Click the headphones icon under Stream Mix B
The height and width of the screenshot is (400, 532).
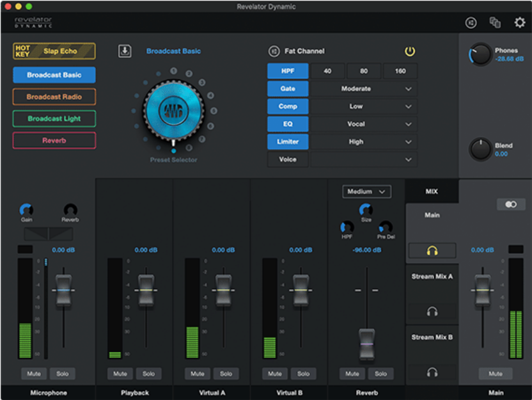pyautogui.click(x=432, y=372)
